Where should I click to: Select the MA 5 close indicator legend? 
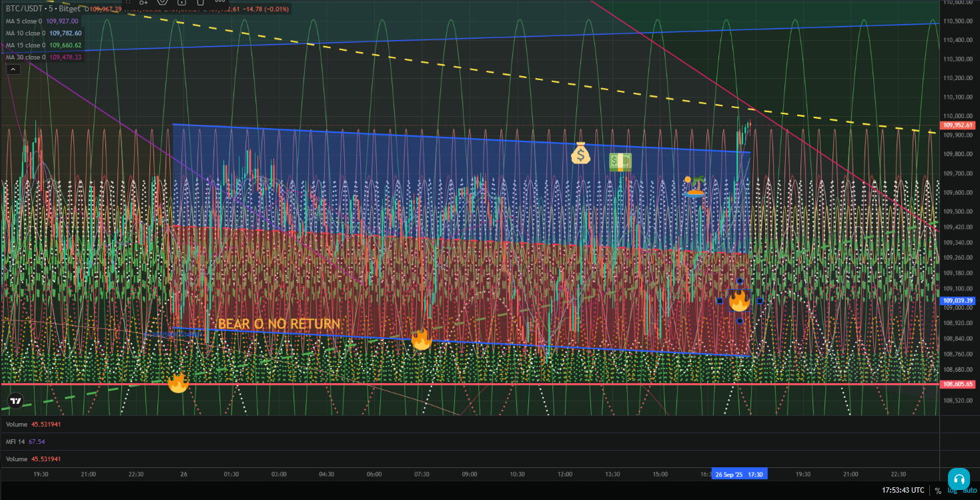point(25,21)
